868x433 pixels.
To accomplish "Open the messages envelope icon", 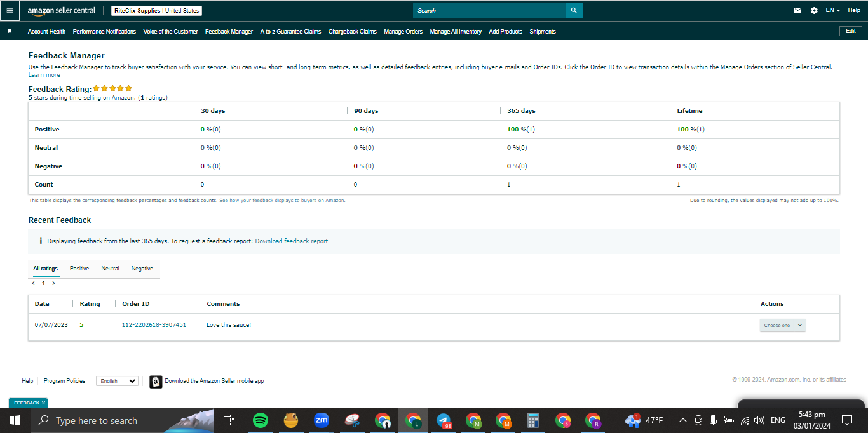I will (x=797, y=11).
